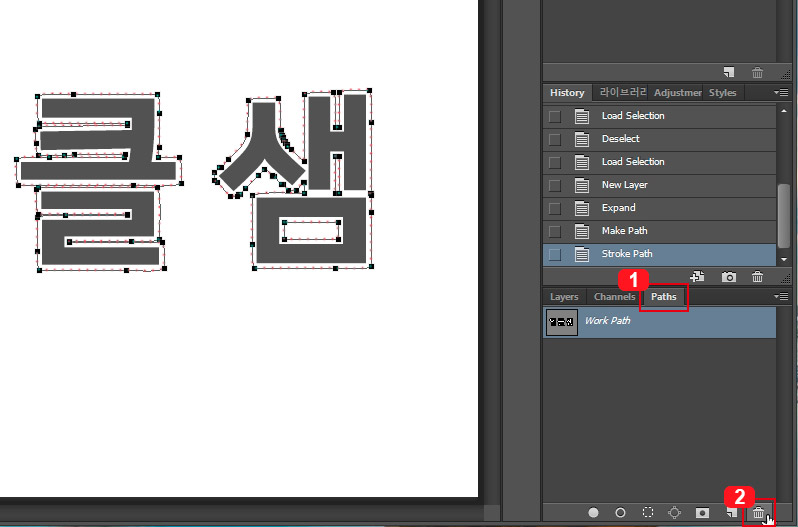Set history brush source for Make Path
This screenshot has height=527, width=798.
(555, 231)
